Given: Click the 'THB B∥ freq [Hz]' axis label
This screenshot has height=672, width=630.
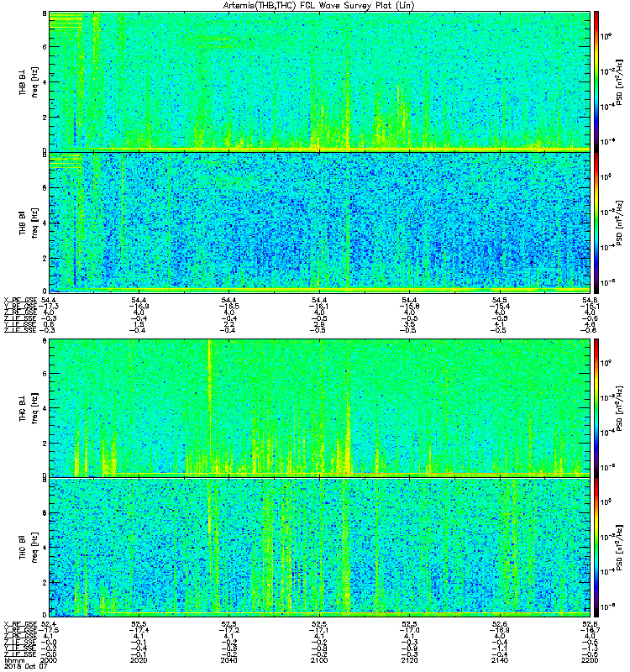Looking at the screenshot, I should click(x=29, y=223).
